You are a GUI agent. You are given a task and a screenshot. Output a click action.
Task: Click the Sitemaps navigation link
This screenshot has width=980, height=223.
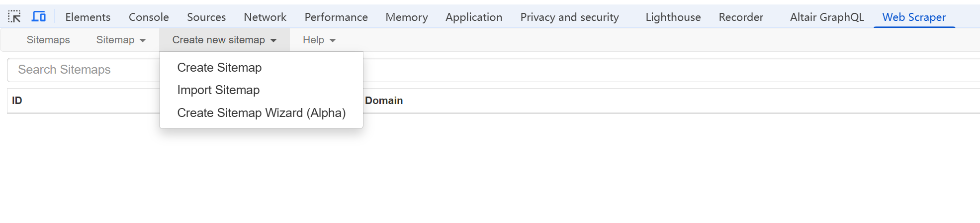tap(48, 40)
